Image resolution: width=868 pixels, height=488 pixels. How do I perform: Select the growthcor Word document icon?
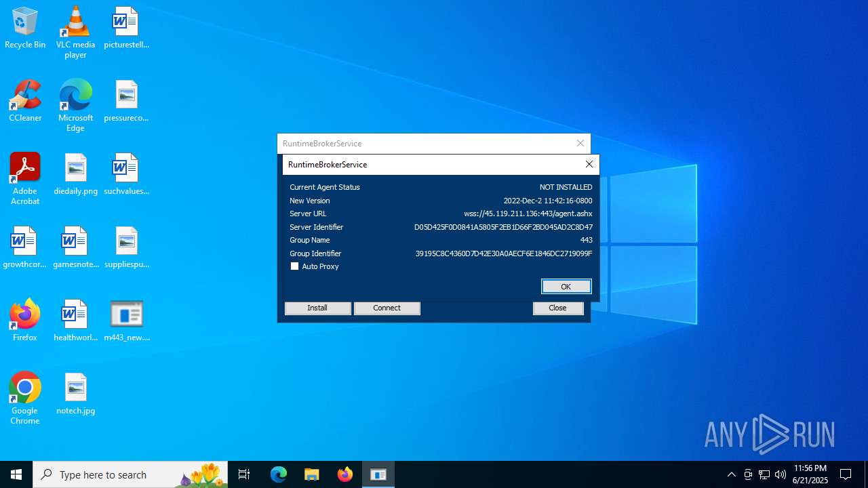pyautogui.click(x=25, y=248)
